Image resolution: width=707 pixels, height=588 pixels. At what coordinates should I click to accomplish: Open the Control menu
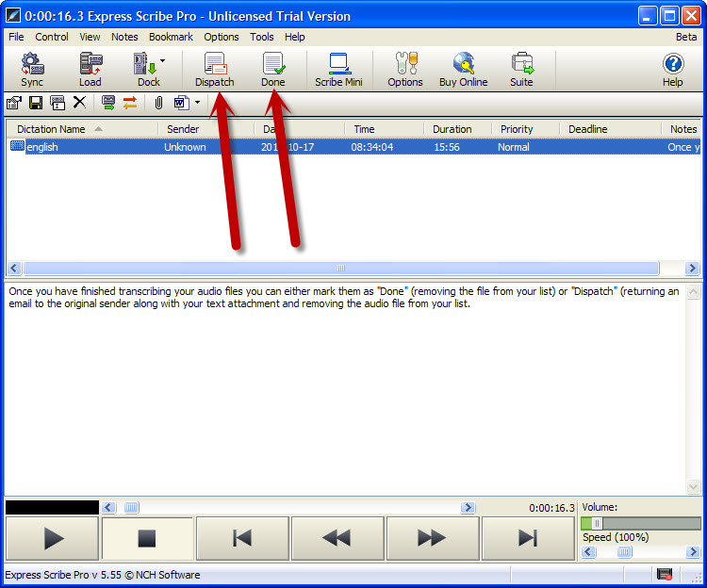tap(52, 37)
